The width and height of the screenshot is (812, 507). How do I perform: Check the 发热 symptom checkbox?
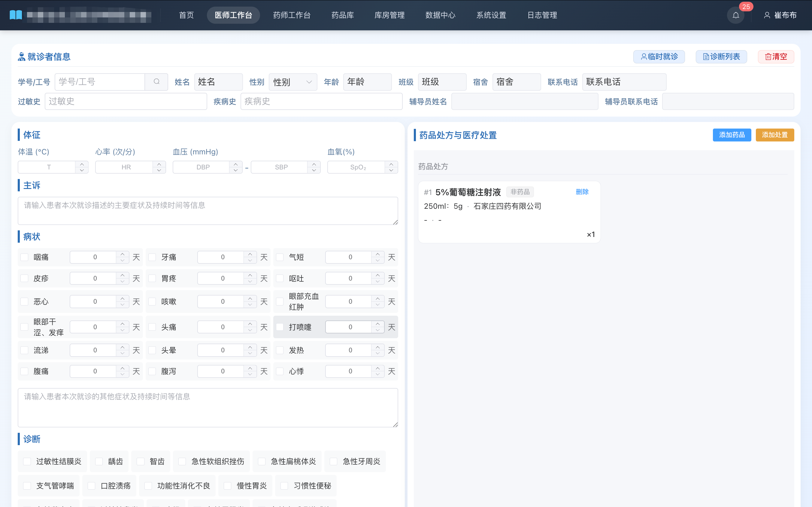tap(280, 350)
